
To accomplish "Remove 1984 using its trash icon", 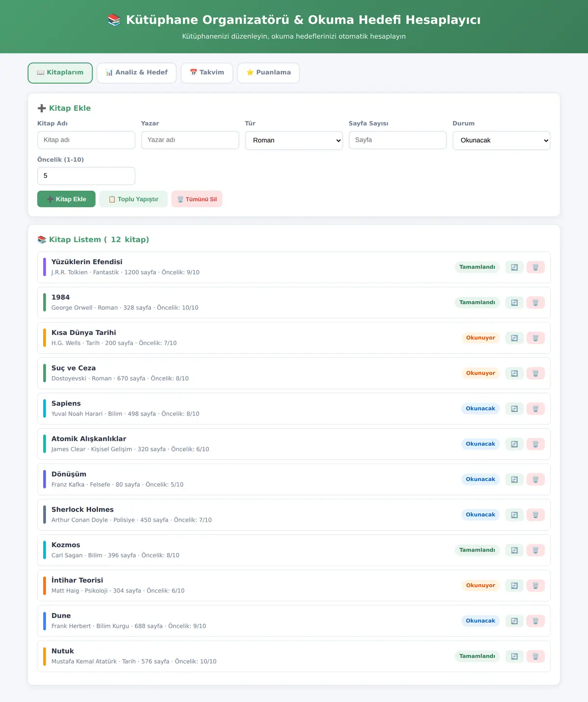I will 536,302.
